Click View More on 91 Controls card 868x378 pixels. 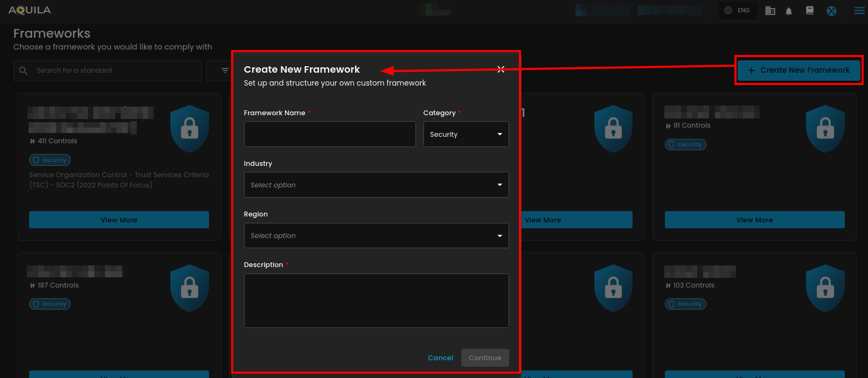click(x=754, y=220)
